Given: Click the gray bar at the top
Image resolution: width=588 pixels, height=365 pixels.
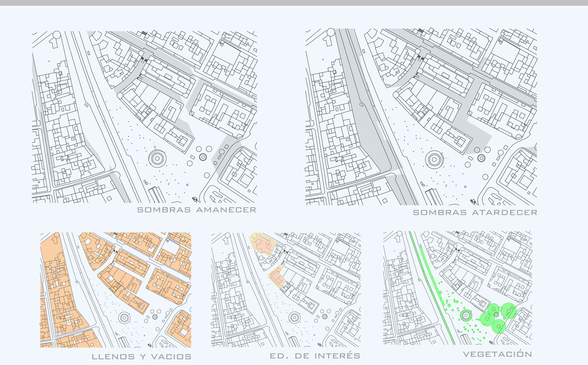Looking at the screenshot, I should [x=294, y=3].
